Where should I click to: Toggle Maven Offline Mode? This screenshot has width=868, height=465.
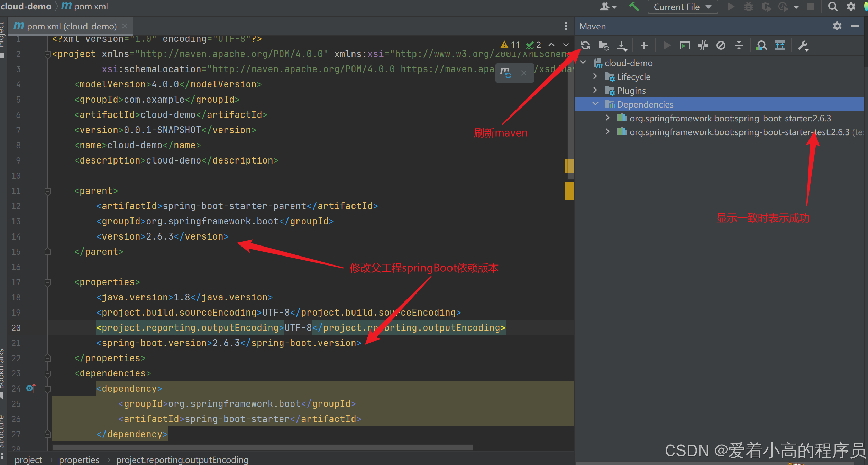click(703, 45)
